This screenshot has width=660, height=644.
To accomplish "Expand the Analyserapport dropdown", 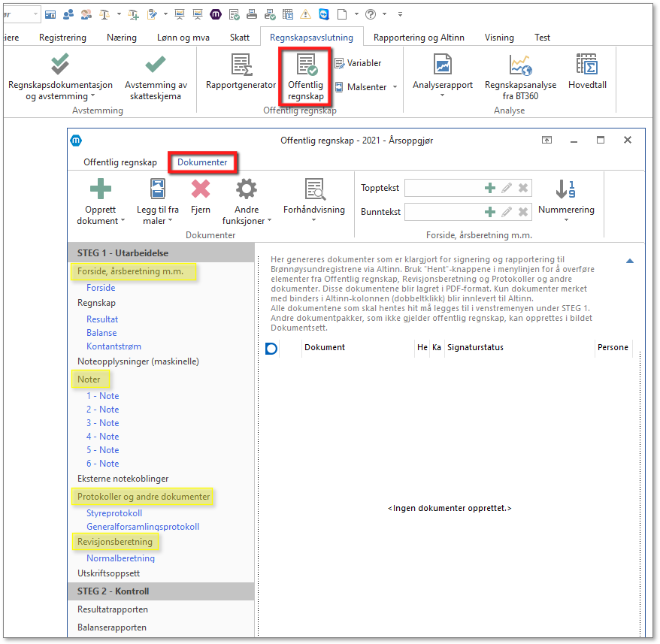I will 443,95.
